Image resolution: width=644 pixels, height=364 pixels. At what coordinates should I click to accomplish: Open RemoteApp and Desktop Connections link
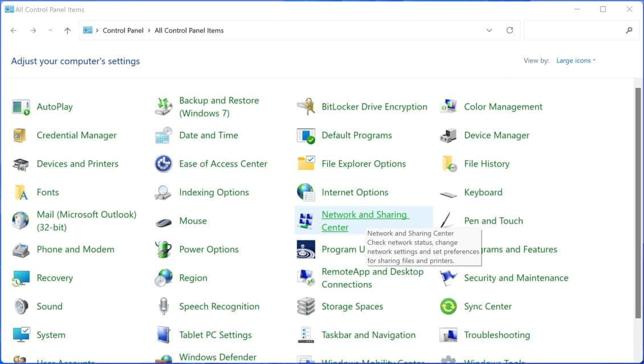point(372,278)
